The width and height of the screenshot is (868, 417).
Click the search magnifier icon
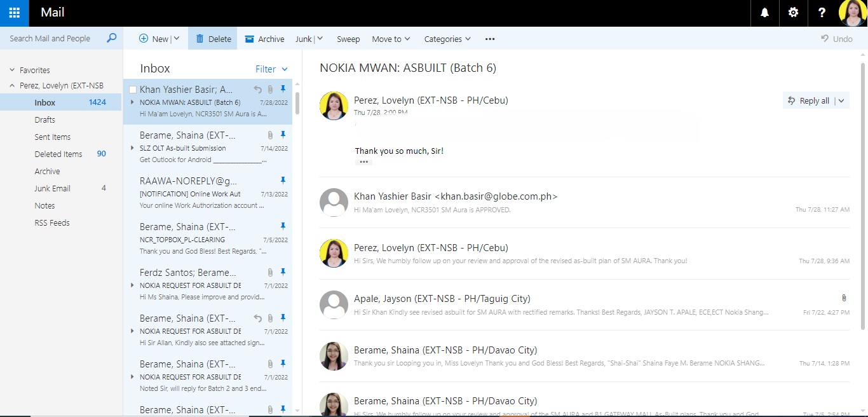112,38
